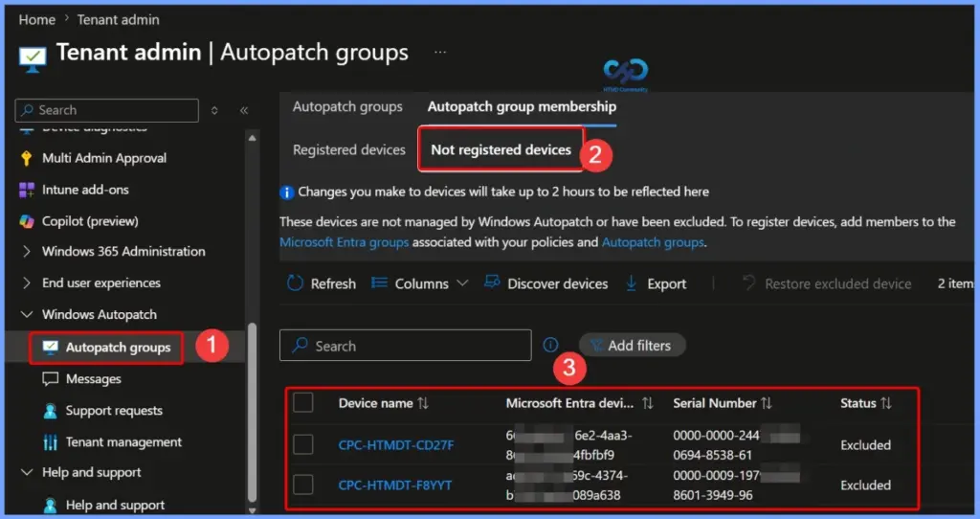Click the Messages speech bubble icon
The width and height of the screenshot is (980, 519).
pyautogui.click(x=50, y=379)
